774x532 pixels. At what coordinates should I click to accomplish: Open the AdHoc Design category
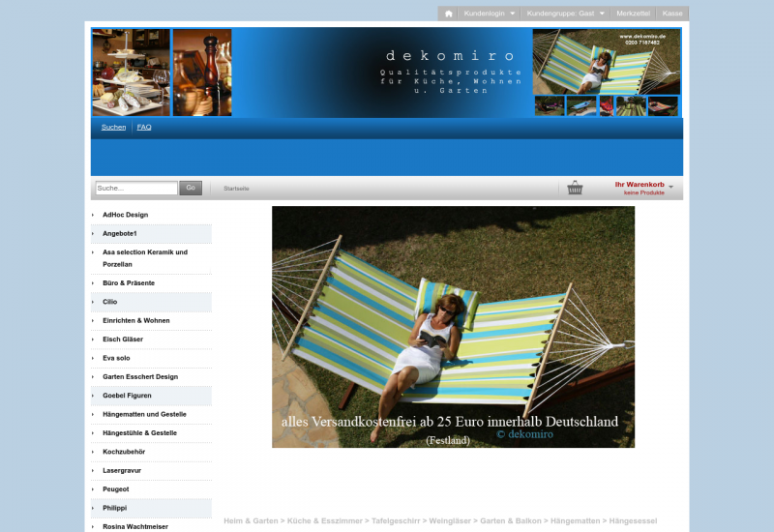125,215
